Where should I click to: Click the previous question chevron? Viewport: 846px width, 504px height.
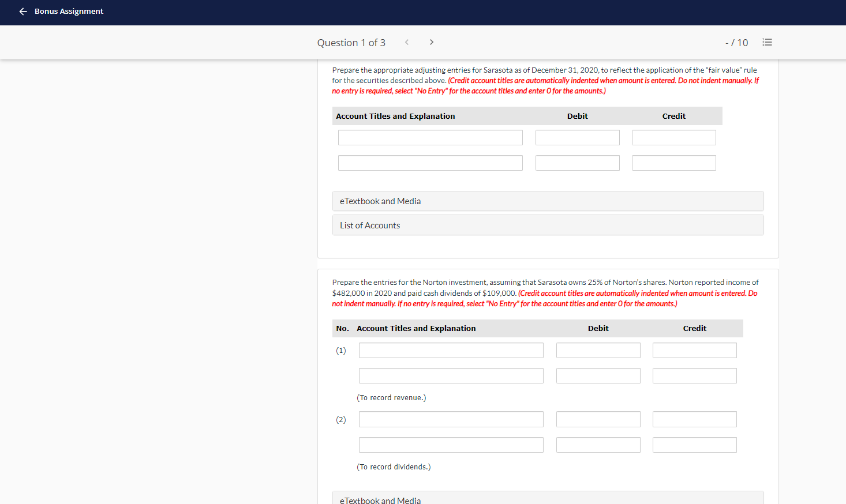(x=407, y=42)
